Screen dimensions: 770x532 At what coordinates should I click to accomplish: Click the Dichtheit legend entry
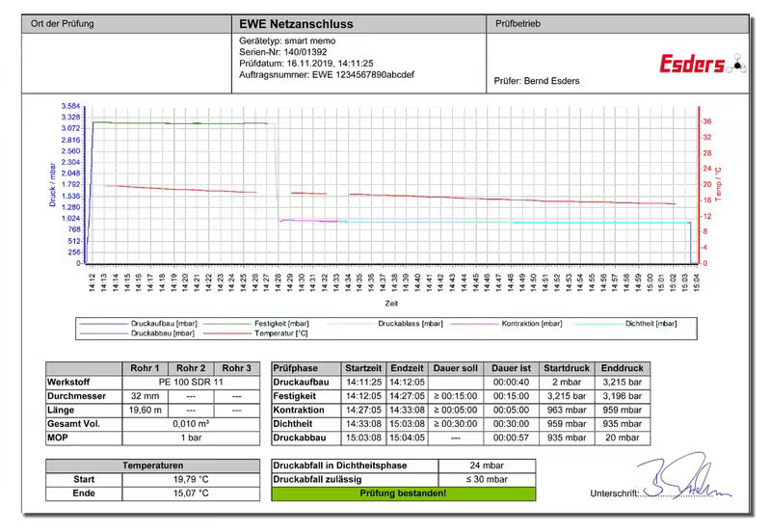(624, 324)
